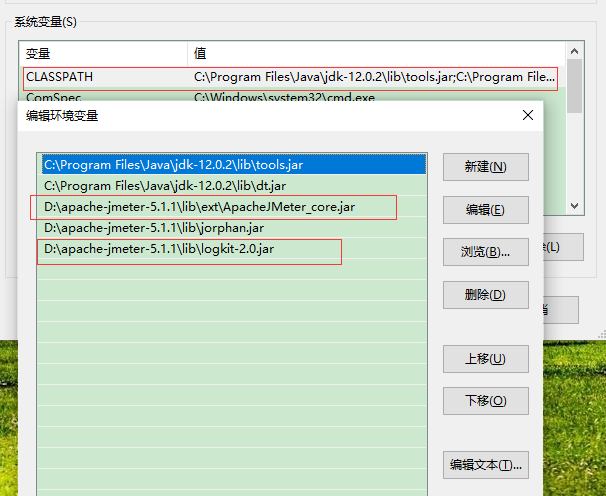Click the 值 column header
606x496 pixels.
tap(376, 53)
